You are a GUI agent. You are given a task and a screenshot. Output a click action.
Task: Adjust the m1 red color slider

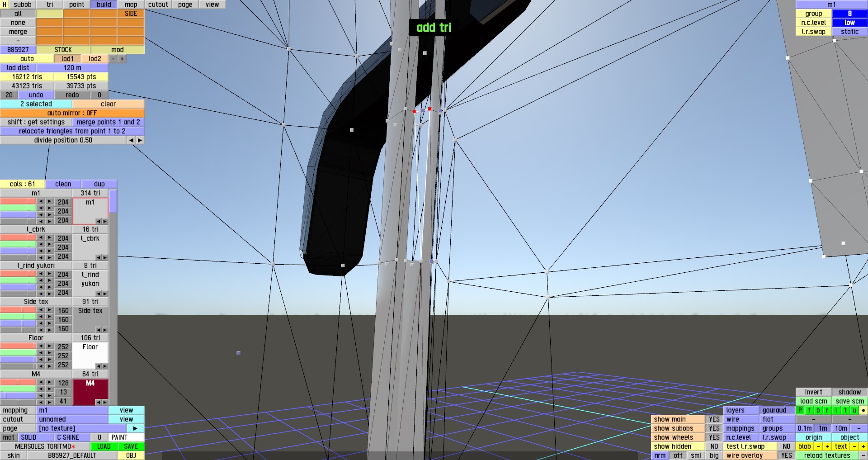pos(18,201)
